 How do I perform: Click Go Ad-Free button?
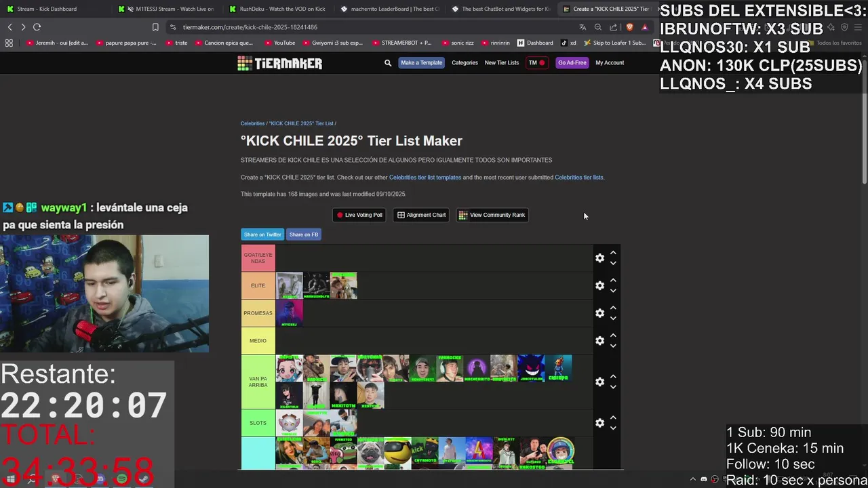tap(572, 63)
